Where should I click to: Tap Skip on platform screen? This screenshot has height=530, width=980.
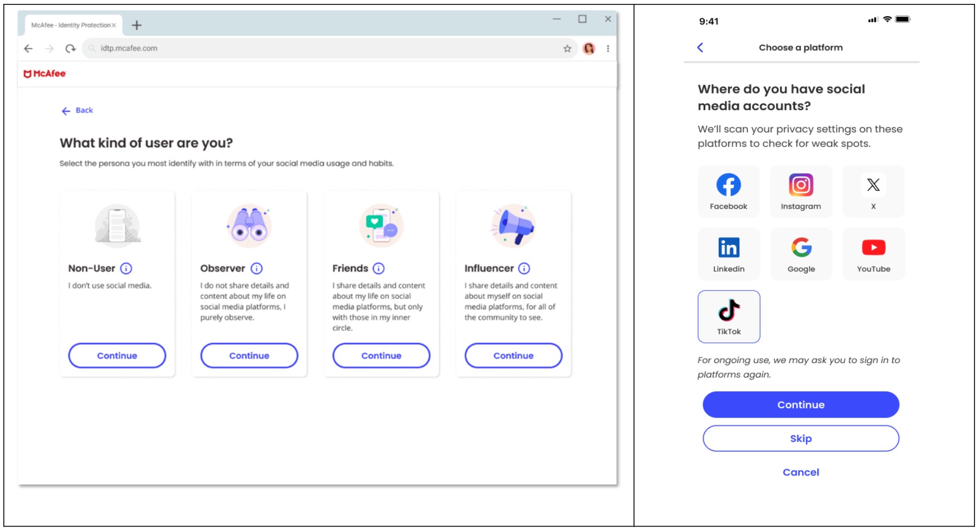pyautogui.click(x=801, y=439)
